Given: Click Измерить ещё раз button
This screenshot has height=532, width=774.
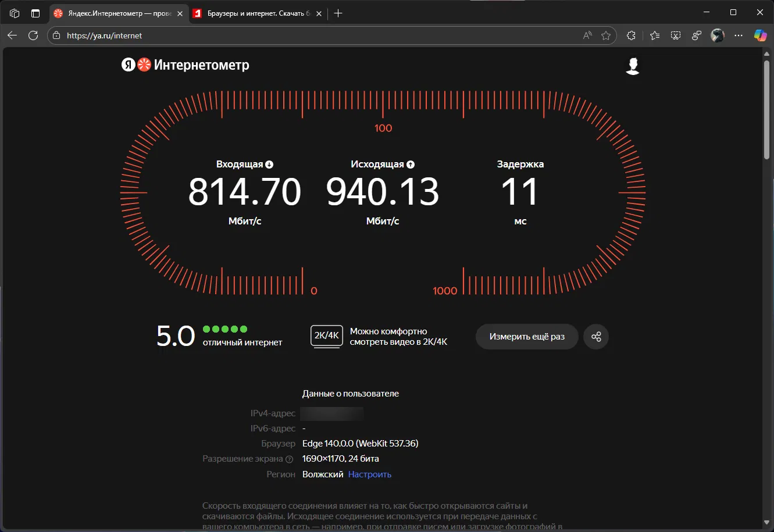Looking at the screenshot, I should pyautogui.click(x=527, y=337).
